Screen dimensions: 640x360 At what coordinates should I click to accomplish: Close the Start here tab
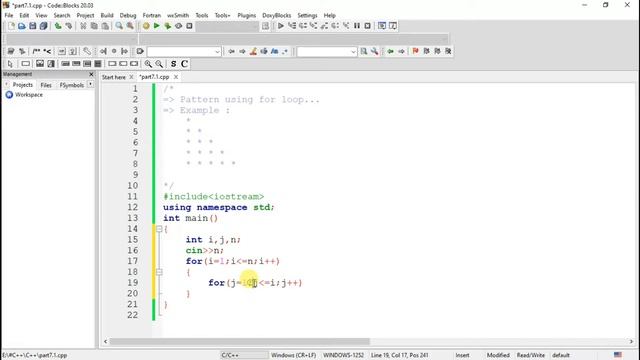click(x=131, y=77)
